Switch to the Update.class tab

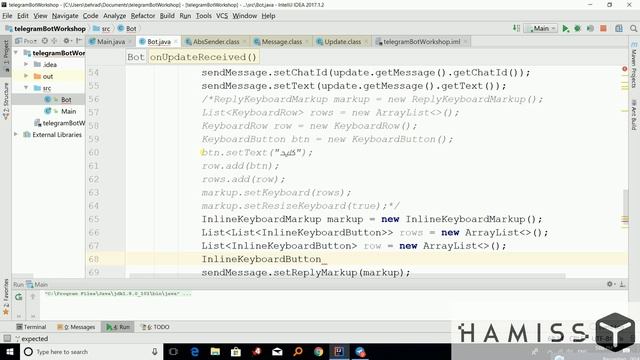click(x=342, y=42)
